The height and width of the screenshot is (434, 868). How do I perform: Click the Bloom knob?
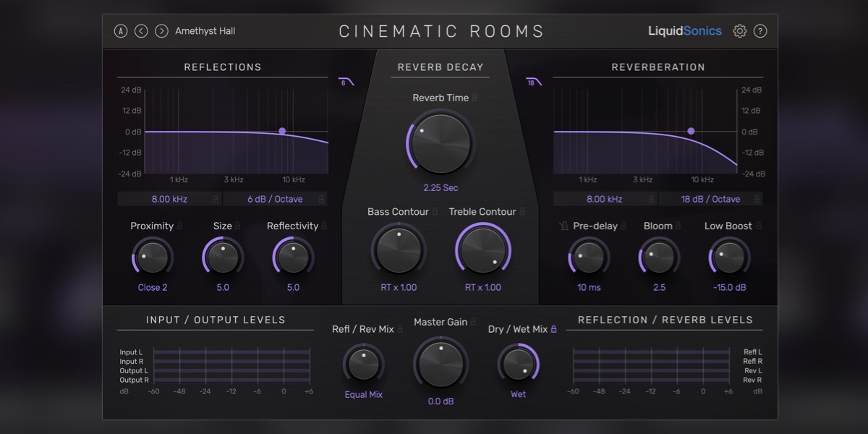pyautogui.click(x=659, y=258)
